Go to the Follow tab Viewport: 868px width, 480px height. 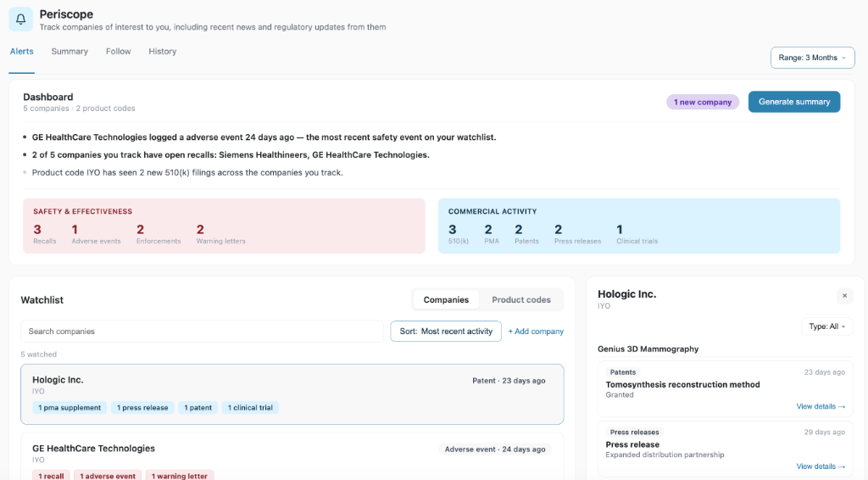tap(119, 52)
